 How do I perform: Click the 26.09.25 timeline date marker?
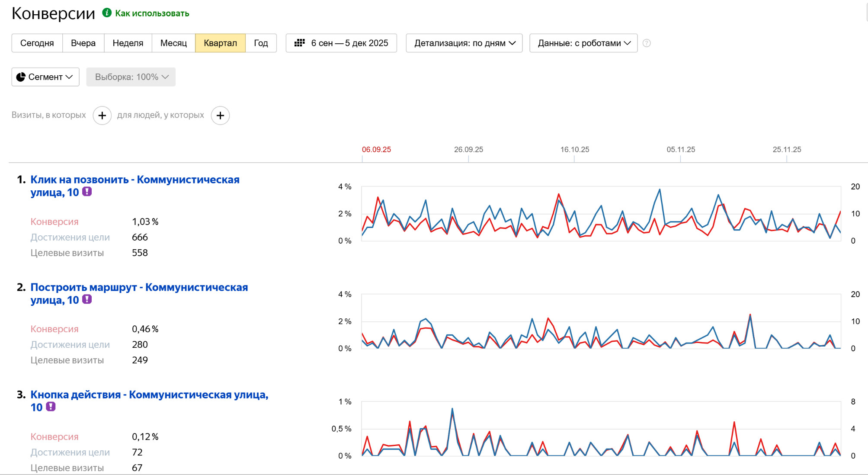pos(468,149)
